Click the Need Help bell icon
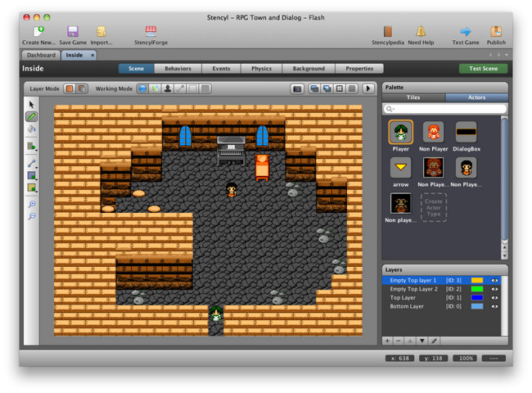 [421, 31]
